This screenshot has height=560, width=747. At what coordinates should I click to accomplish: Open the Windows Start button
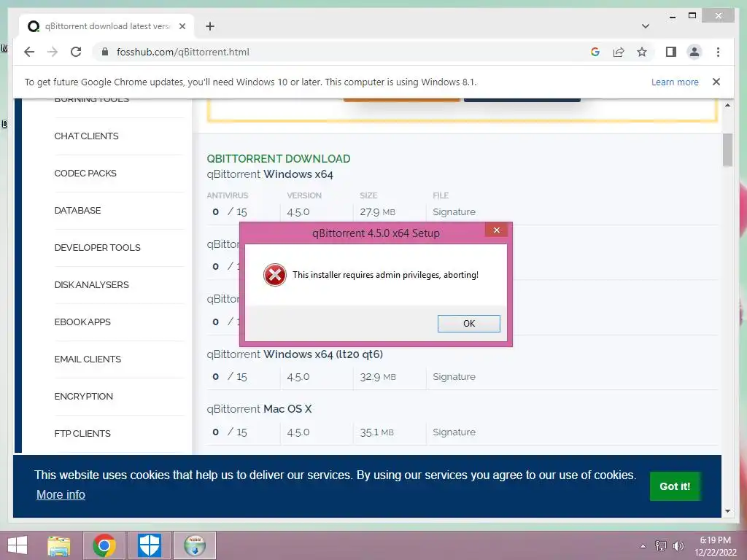(18, 545)
